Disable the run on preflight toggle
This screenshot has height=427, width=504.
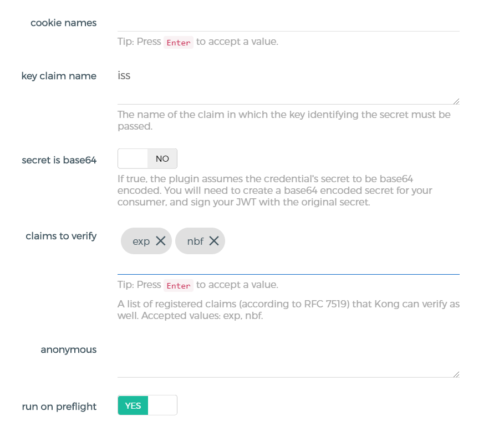tap(162, 405)
